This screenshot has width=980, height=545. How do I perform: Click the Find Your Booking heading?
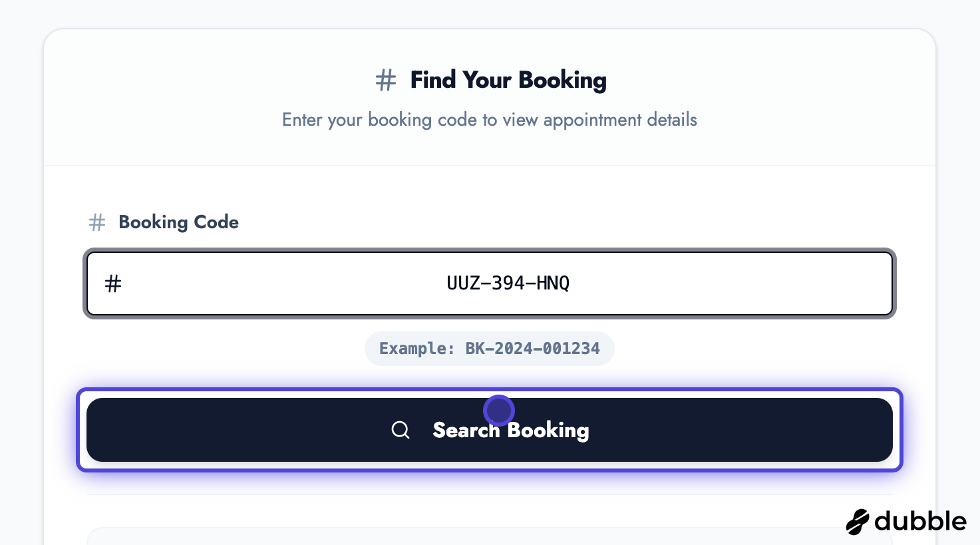[x=508, y=80]
